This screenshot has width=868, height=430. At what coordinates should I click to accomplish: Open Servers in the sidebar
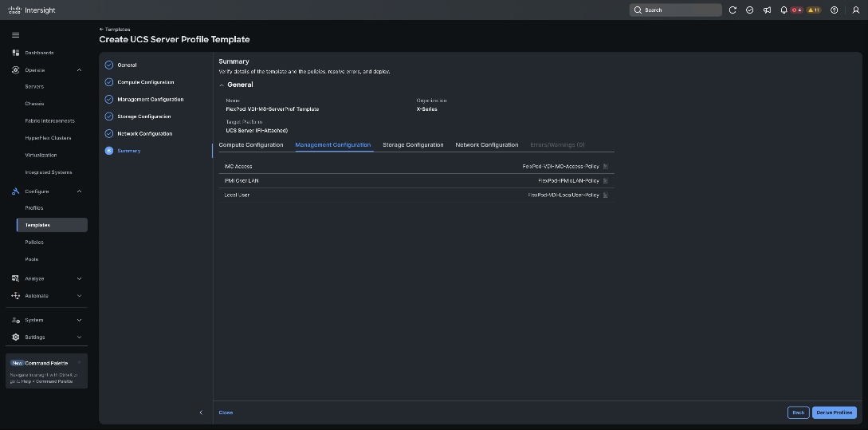pyautogui.click(x=34, y=86)
